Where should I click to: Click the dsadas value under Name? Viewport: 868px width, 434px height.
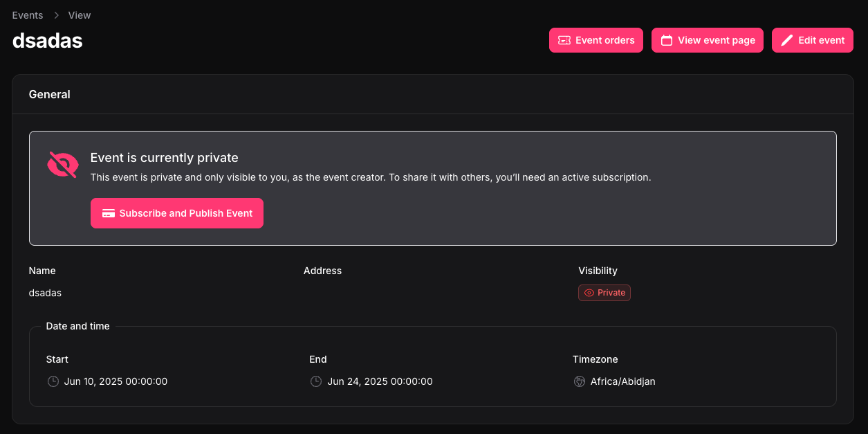pos(45,293)
